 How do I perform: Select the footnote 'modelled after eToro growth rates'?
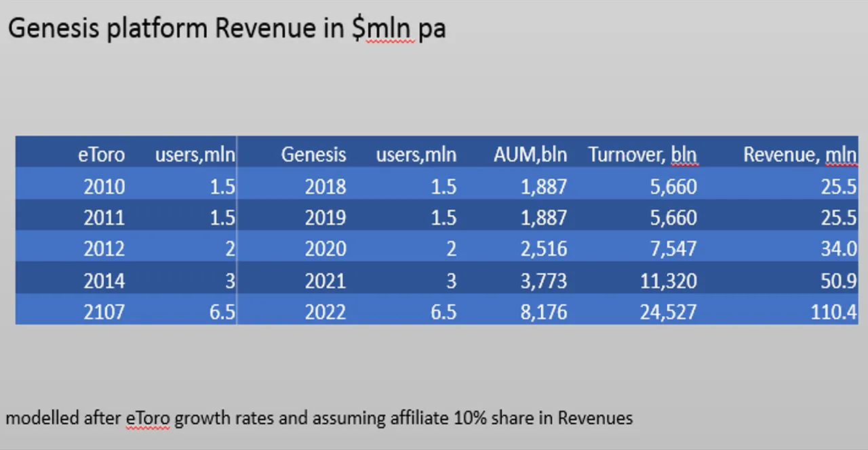pos(140,417)
